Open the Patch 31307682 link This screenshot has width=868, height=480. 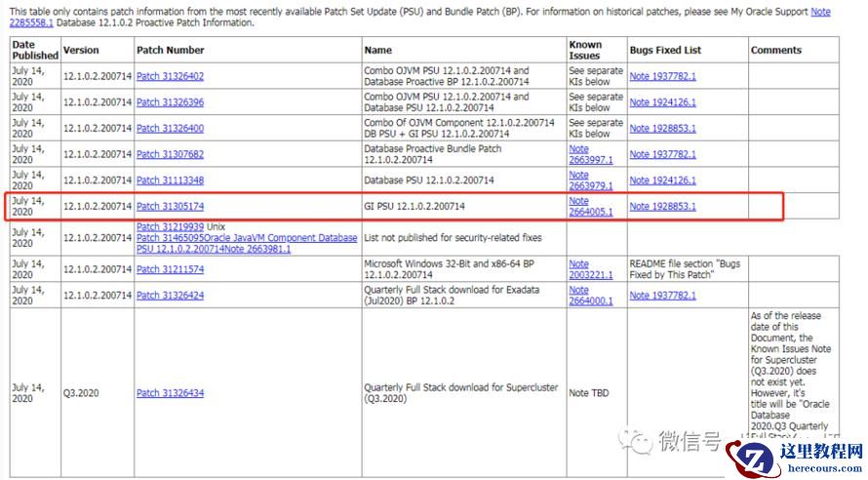click(x=170, y=154)
